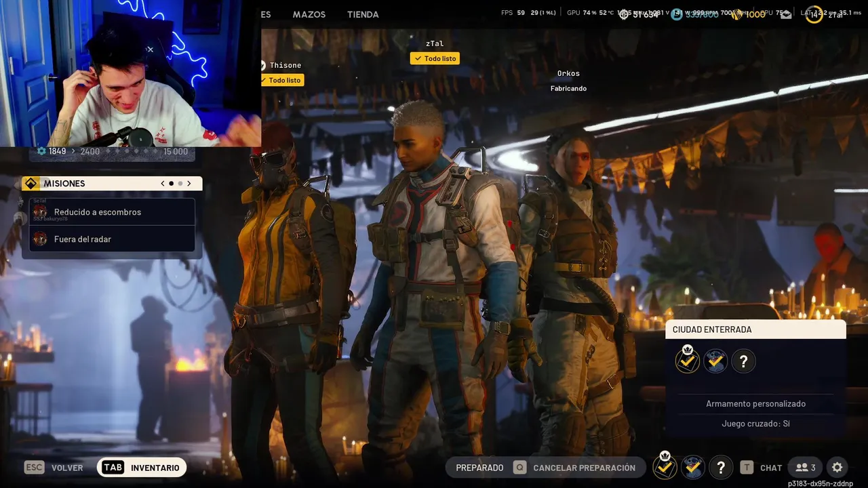Click the ESC key icon
Viewport: 868px width, 488px height.
(x=34, y=468)
